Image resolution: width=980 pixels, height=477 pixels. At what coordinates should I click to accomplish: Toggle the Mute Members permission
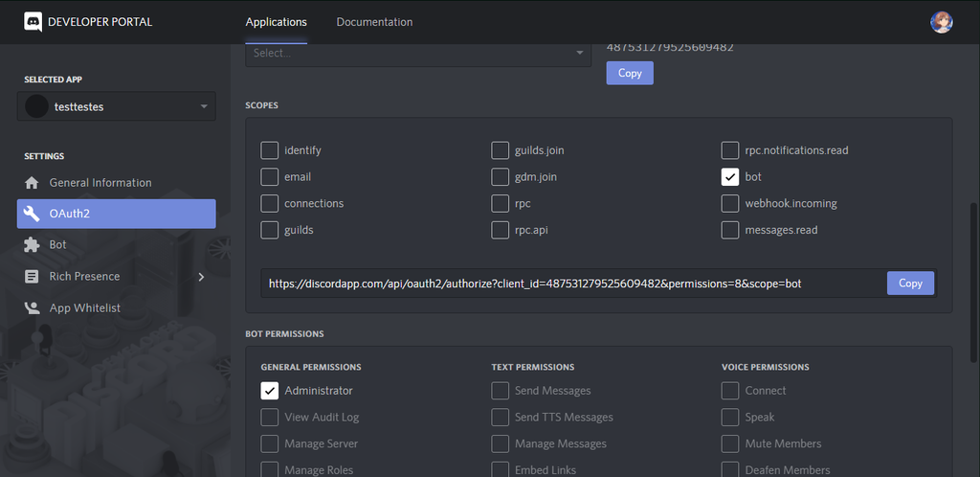pyautogui.click(x=730, y=443)
